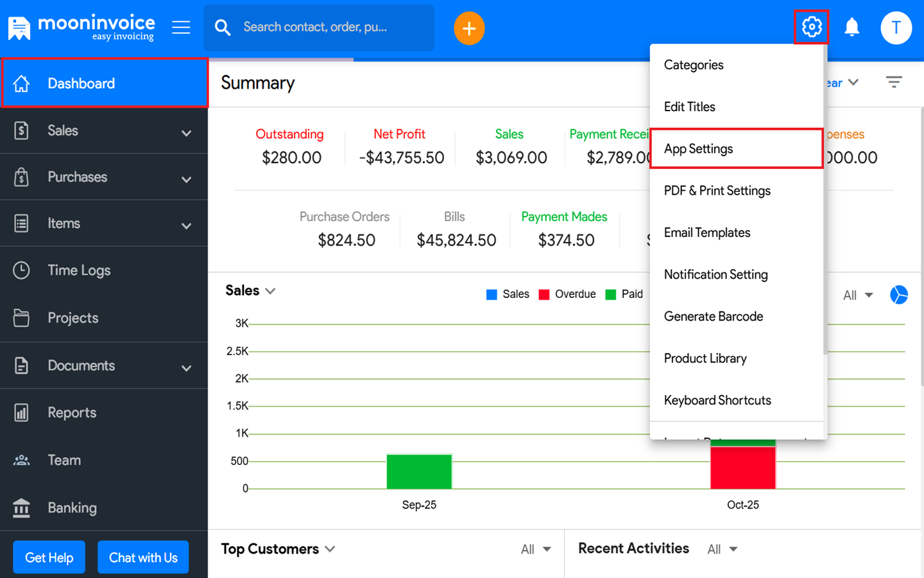Click the red Oct-25 overdue bar
Viewport: 924px width, 578px height.
(742, 467)
